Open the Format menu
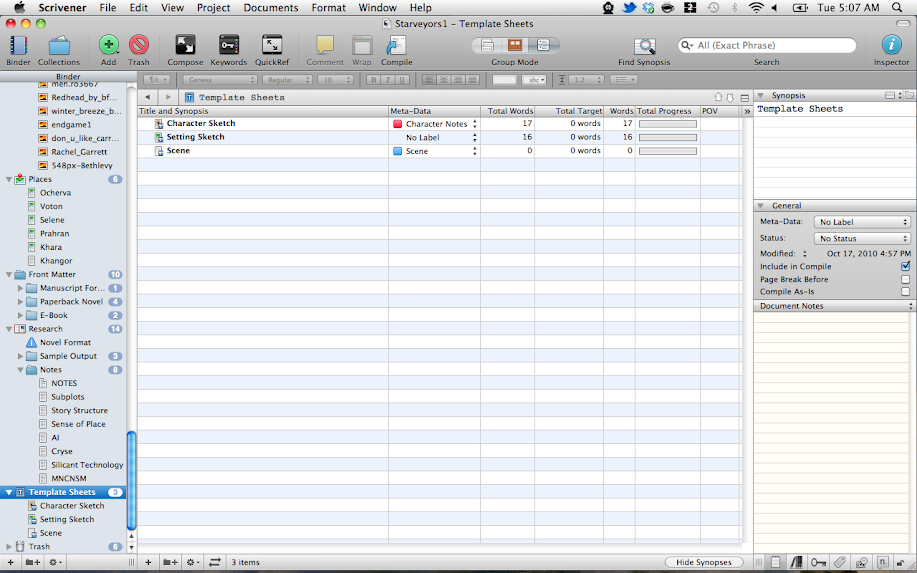Viewport: 917px width, 573px height. 328,8
